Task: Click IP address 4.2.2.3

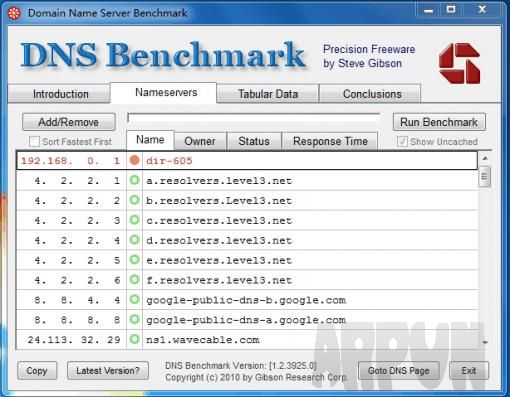Action: (77, 221)
